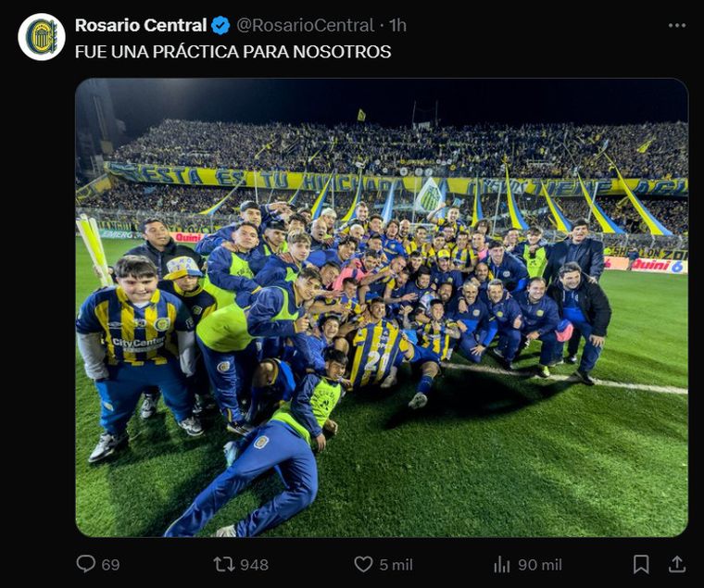Click the 948 reposts count

(x=254, y=564)
